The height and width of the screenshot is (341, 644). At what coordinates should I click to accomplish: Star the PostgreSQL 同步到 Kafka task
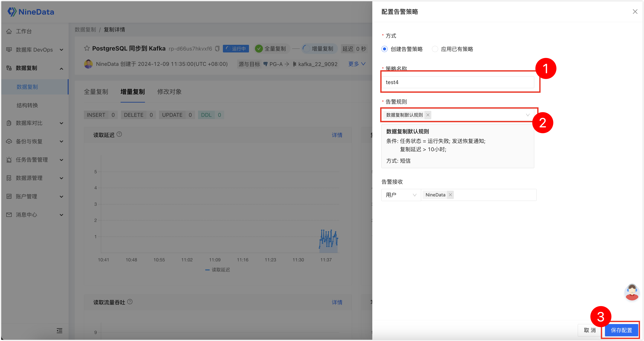(x=87, y=48)
